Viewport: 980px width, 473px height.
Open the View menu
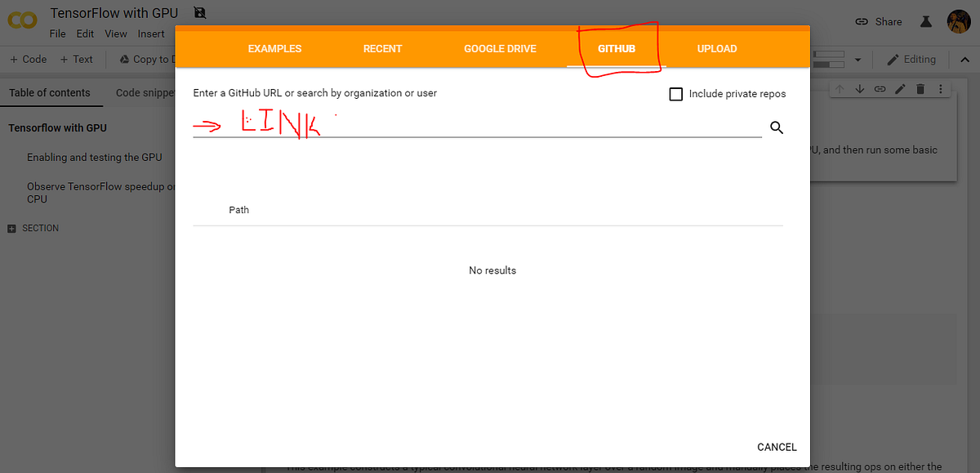click(x=116, y=33)
